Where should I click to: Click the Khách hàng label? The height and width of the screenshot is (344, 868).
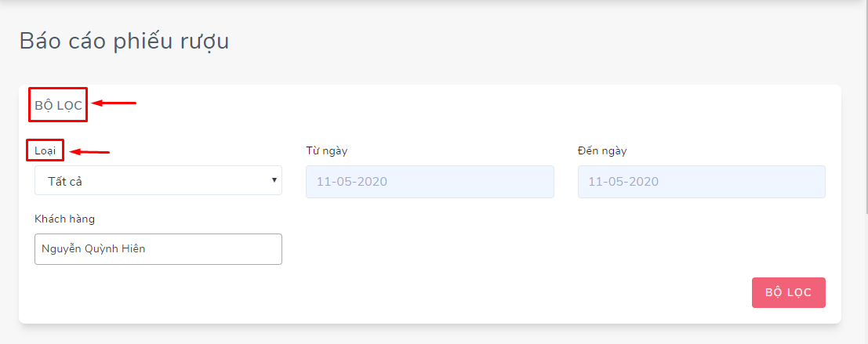click(x=65, y=219)
